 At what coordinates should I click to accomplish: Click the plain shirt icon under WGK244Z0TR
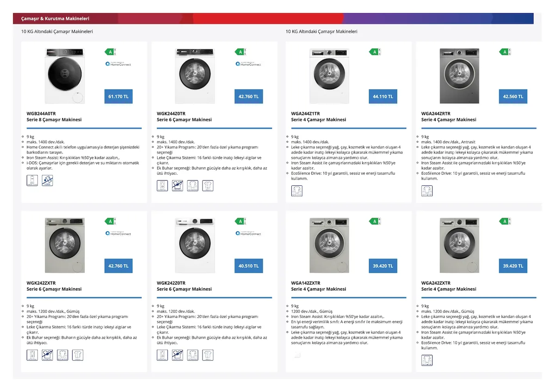pos(208,186)
